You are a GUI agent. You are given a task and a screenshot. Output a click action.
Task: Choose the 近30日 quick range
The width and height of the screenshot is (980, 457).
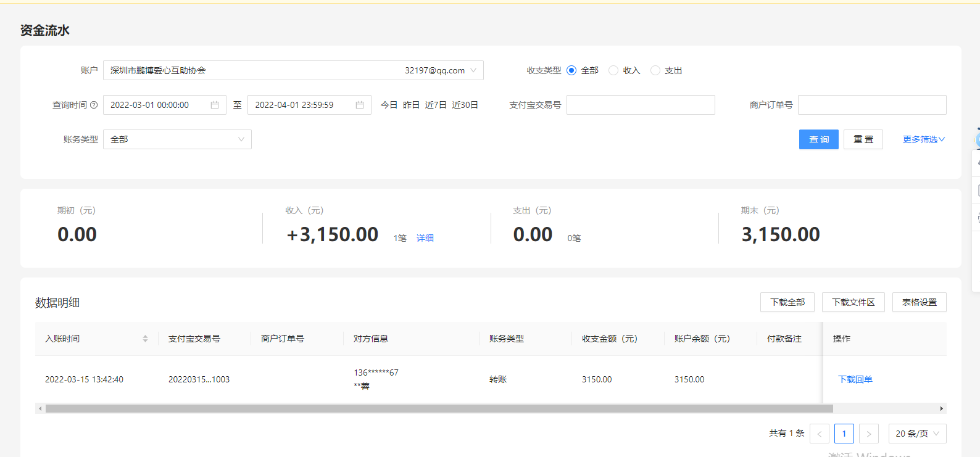(465, 105)
